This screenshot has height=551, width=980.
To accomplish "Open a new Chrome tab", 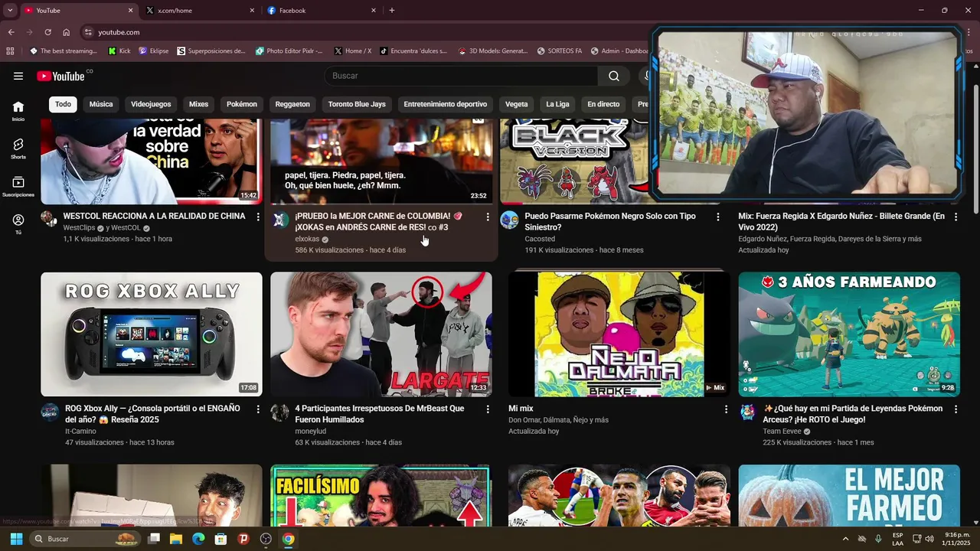I will (x=392, y=11).
